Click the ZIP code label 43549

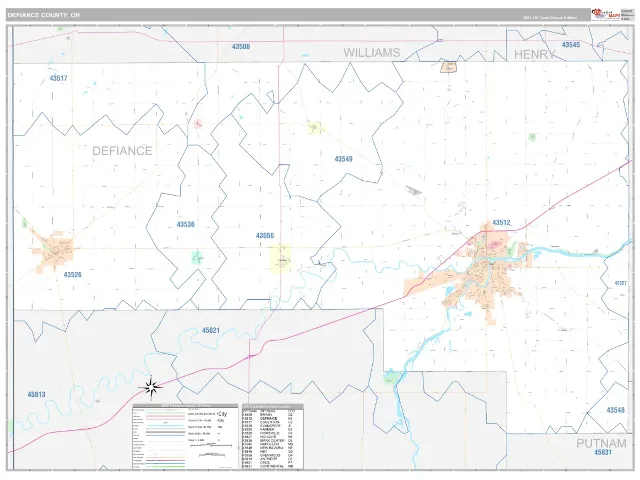(x=343, y=159)
